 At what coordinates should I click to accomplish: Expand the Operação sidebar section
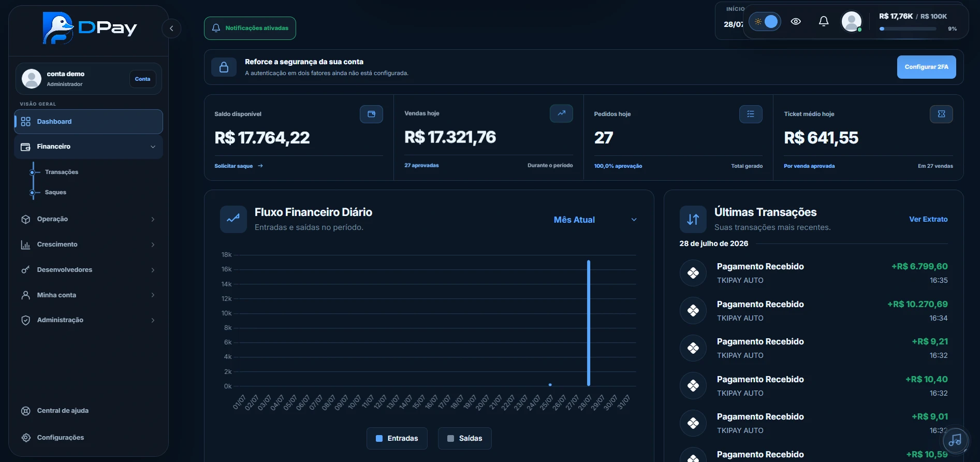(x=89, y=219)
